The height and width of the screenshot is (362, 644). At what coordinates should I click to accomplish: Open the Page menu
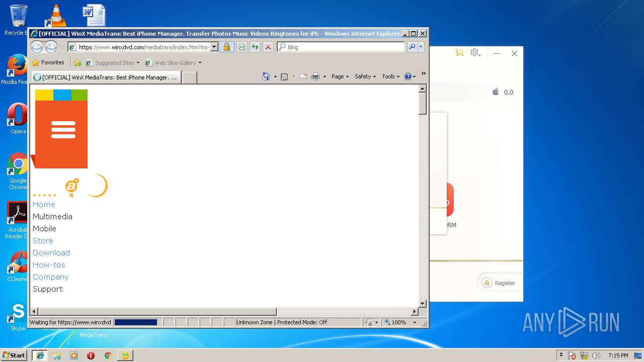pyautogui.click(x=340, y=76)
